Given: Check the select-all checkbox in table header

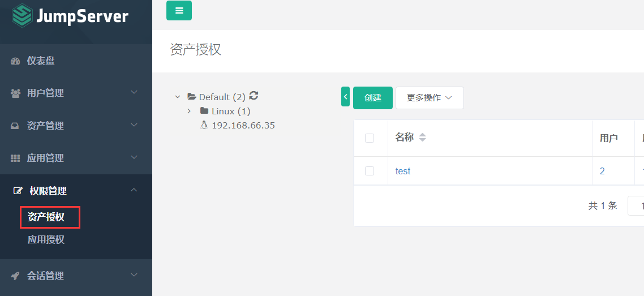Looking at the screenshot, I should point(370,138).
